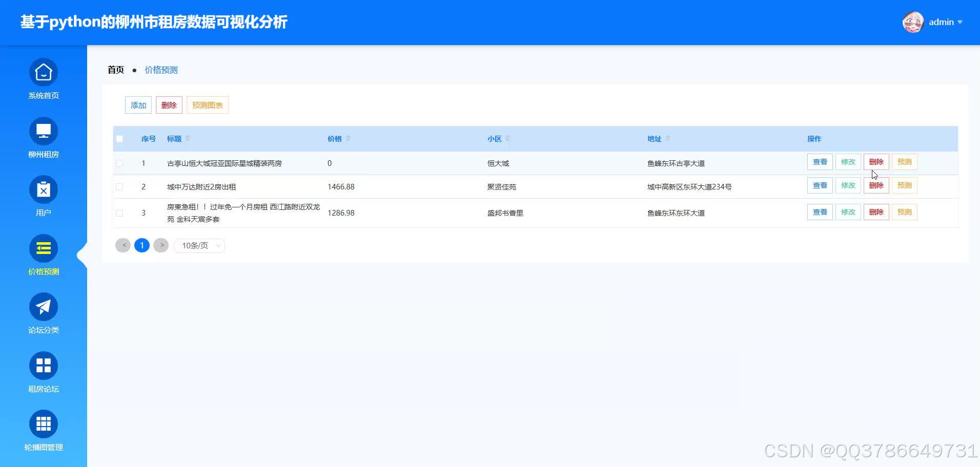Click the 预测 button on row 3
This screenshot has height=467, width=980.
coord(904,212)
